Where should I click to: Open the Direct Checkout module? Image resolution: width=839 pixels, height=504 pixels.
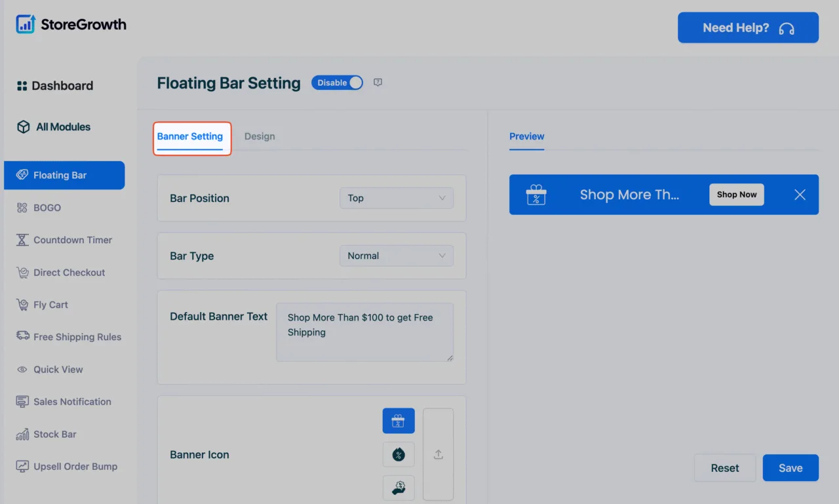(x=60, y=272)
